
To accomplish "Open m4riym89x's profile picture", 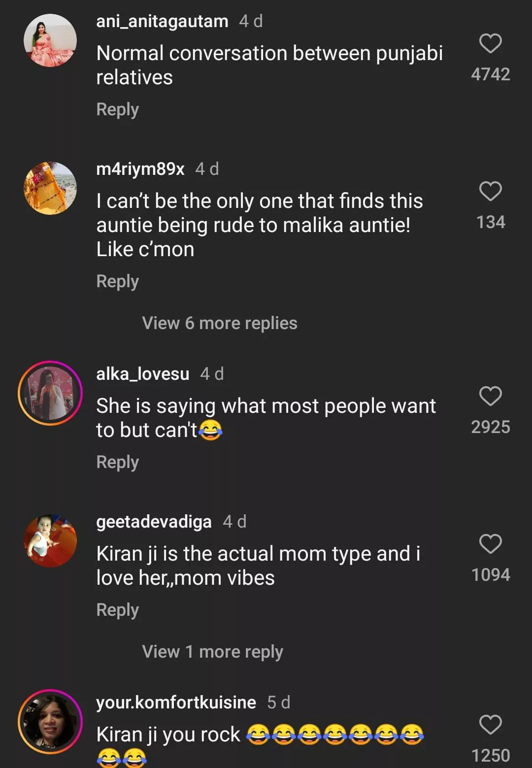I will tap(50, 188).
